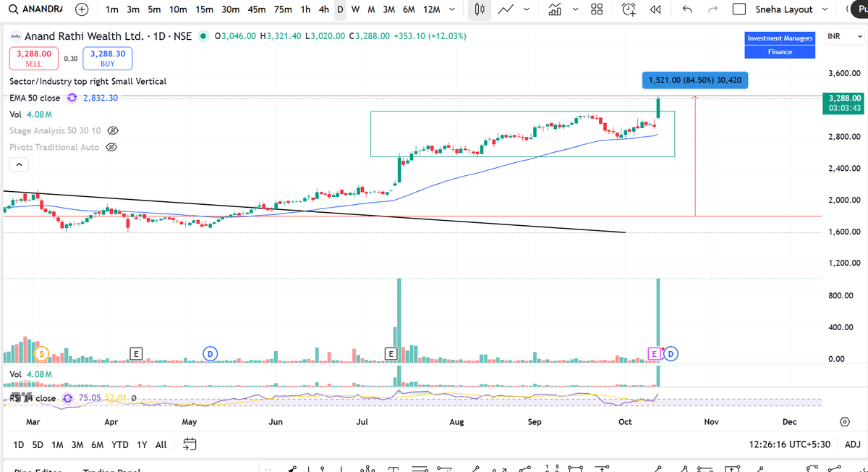Click the plus icon to add a symbol
Screen dimensions: 868x472
coord(81,9)
